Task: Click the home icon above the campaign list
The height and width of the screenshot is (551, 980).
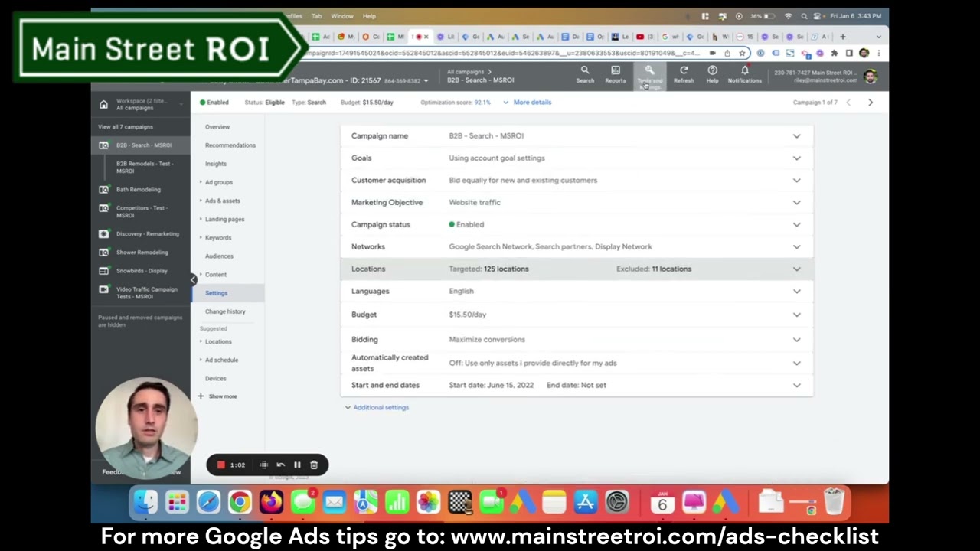Action: 103,104
